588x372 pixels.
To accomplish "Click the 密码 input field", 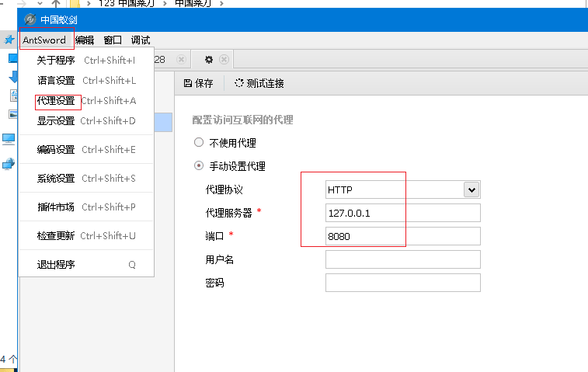I will pyautogui.click(x=403, y=283).
